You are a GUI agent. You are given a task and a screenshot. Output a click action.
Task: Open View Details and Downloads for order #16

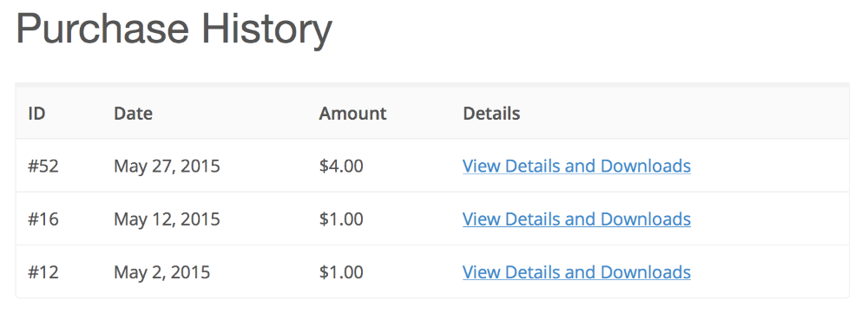[x=576, y=219]
